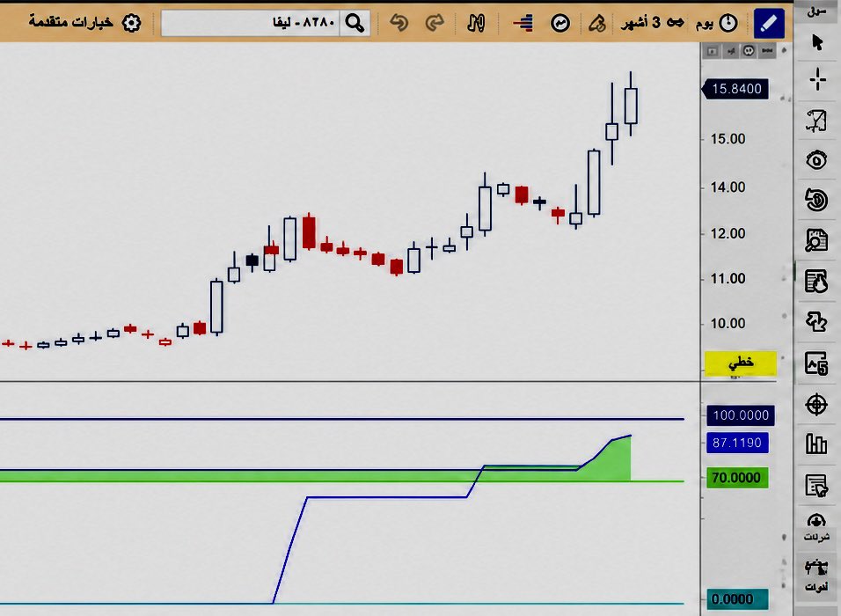The height and width of the screenshot is (616, 841).
Task: Click the 0.0000 indicator level label
Action: click(737, 598)
